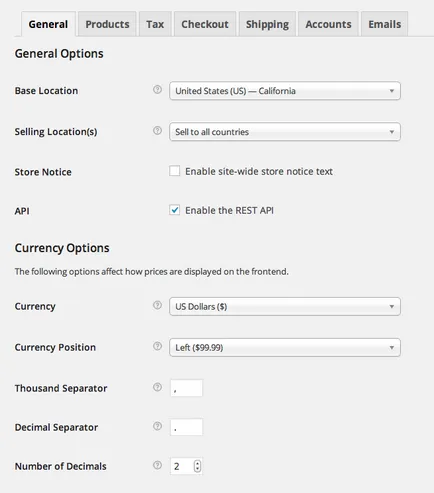Click into the Thousand Separator field
Viewport: 434px width, 493px height.
tap(186, 388)
